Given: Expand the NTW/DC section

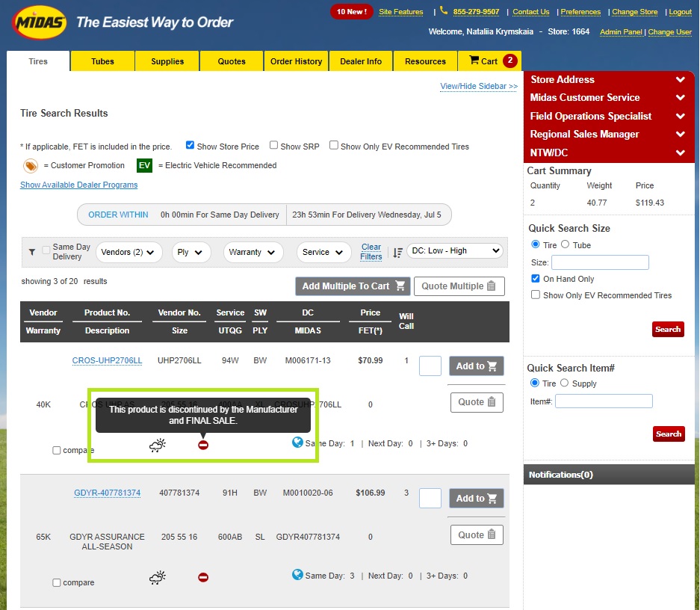Looking at the screenshot, I should point(608,152).
